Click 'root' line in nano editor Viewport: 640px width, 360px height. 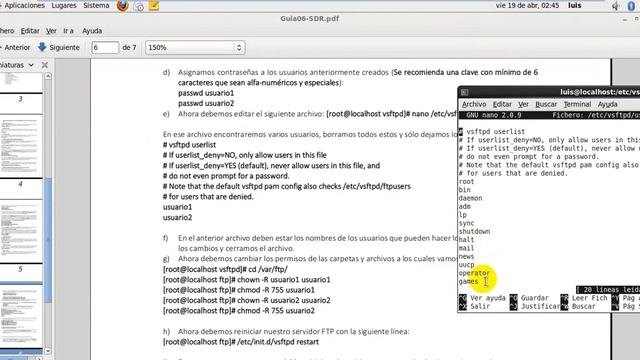(x=467, y=182)
